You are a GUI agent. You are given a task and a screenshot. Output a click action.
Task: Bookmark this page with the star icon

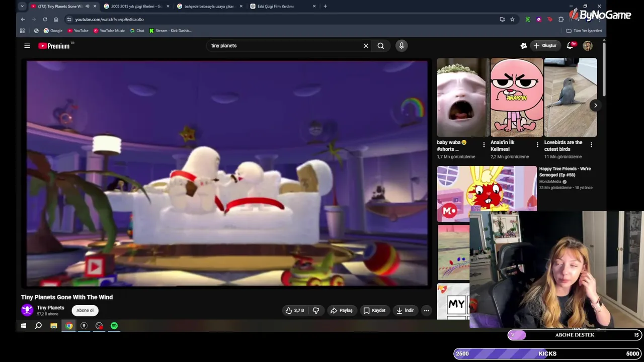tap(512, 20)
